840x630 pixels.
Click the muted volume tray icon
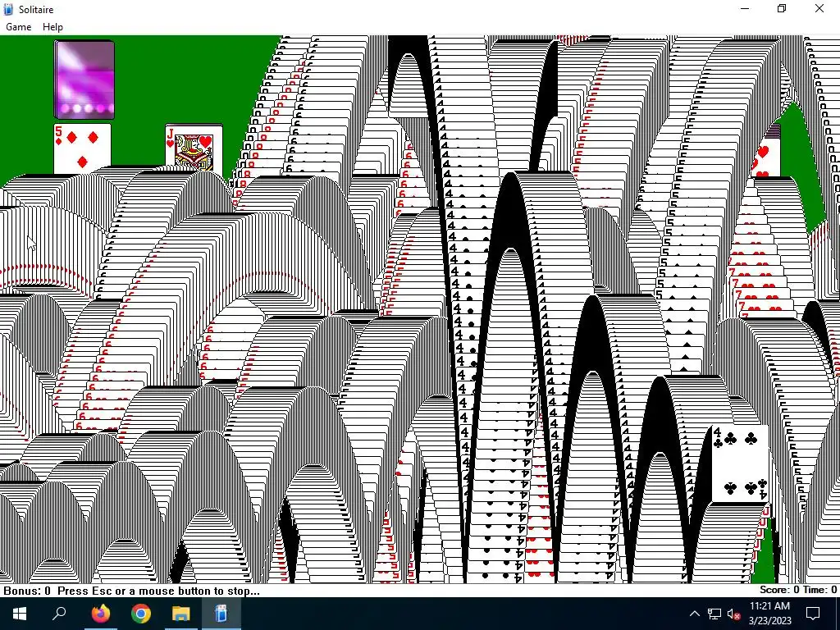tap(733, 614)
